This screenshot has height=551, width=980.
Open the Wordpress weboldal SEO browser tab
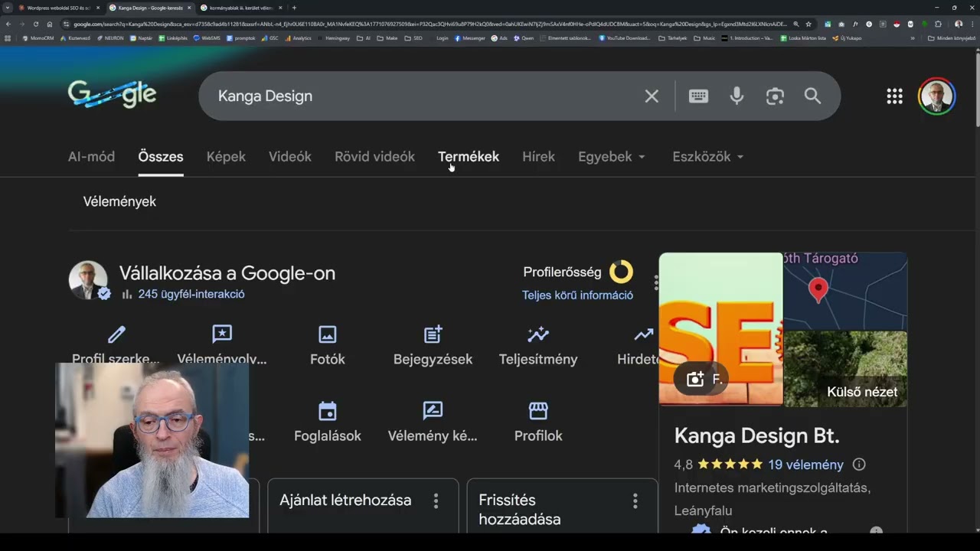(x=58, y=8)
